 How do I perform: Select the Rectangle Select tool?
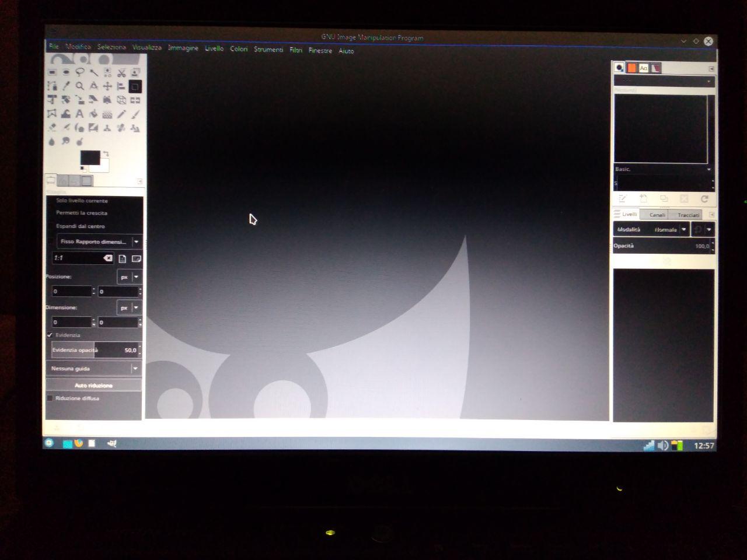click(x=52, y=72)
